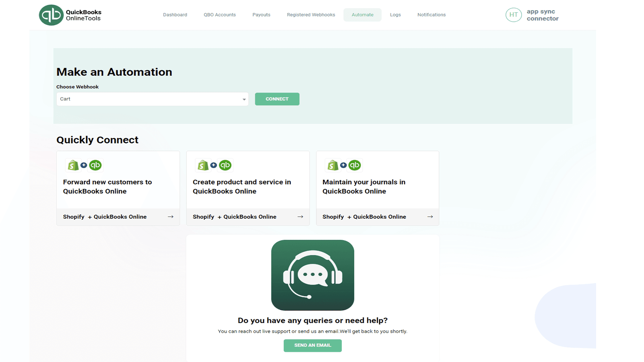The height and width of the screenshot is (362, 644).
Task: Click the Shopify bag icon on the first card
Action: coord(72,165)
